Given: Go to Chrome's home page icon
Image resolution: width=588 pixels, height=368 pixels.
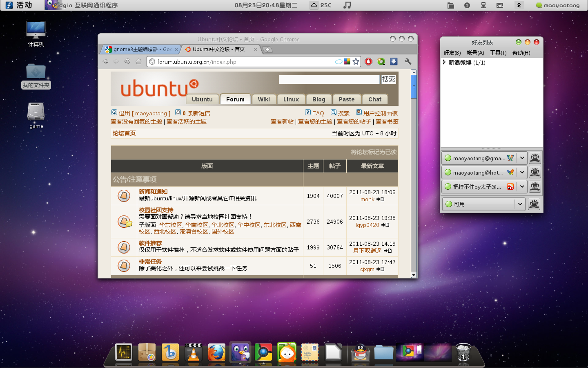Looking at the screenshot, I should pyautogui.click(x=139, y=61).
